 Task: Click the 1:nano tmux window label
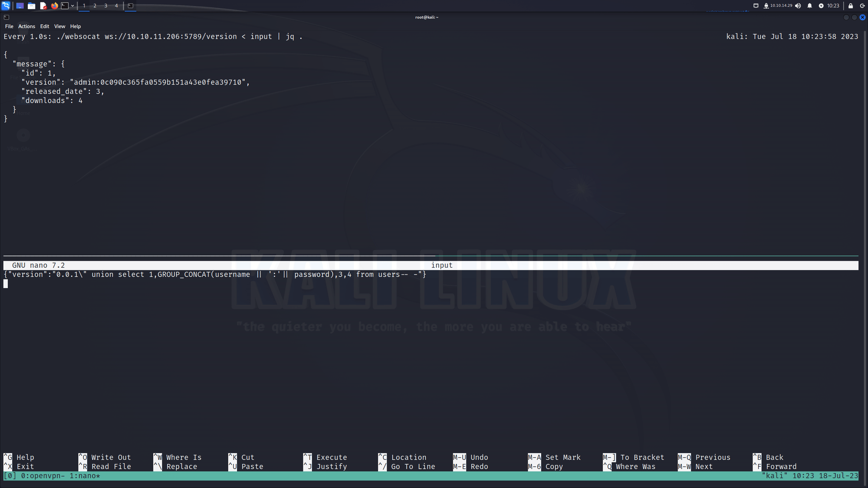pos(85,476)
